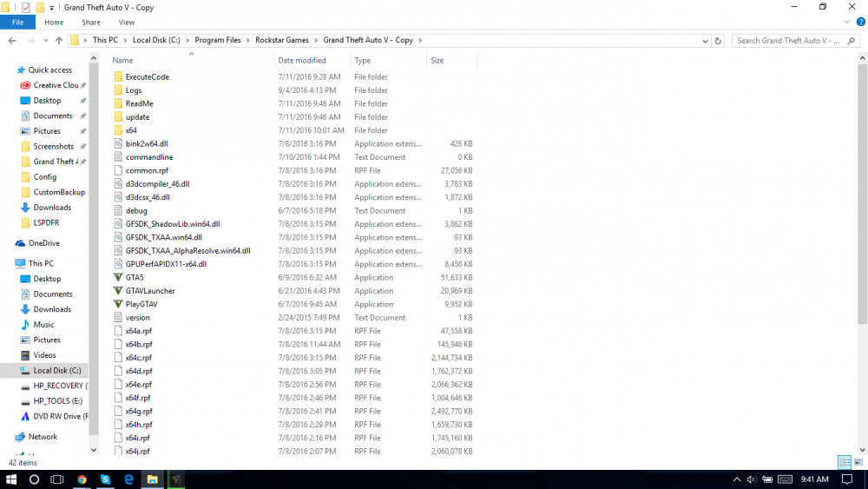Navigate to Rockstar Games breadcrumb
Image resolution: width=868 pixels, height=489 pixels.
click(282, 41)
